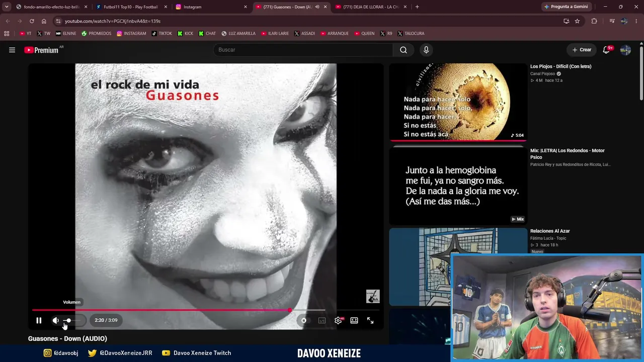Screen dimensions: 644x362
Task: Open a new browser tab
Action: [x=417, y=7]
